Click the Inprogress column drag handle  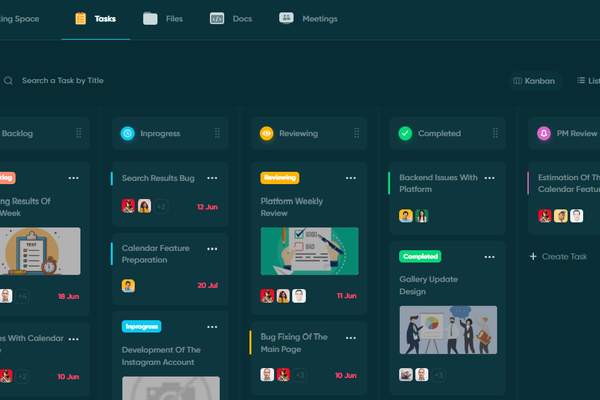pos(217,133)
